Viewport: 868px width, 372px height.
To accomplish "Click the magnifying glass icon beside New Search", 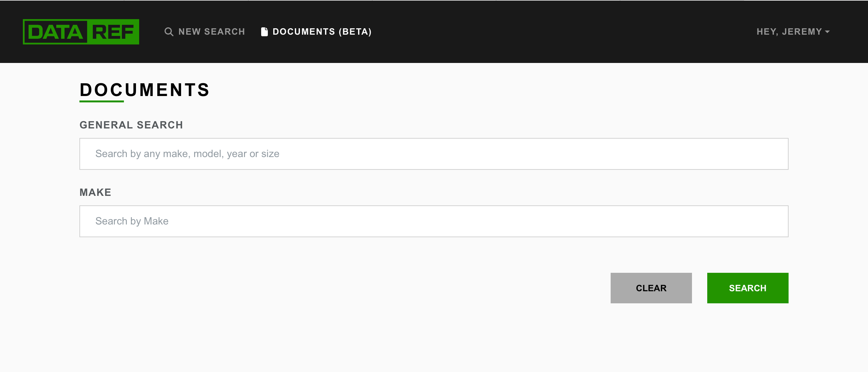I will pyautogui.click(x=169, y=31).
